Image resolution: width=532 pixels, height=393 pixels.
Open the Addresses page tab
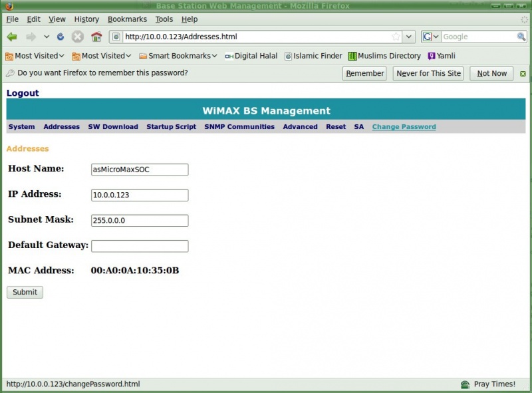pos(61,126)
